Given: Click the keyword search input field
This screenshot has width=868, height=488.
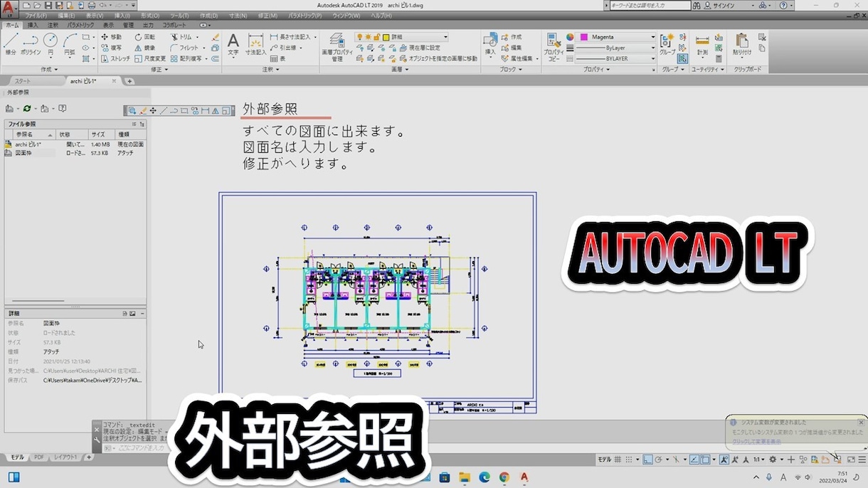Looking at the screenshot, I should [x=650, y=5].
